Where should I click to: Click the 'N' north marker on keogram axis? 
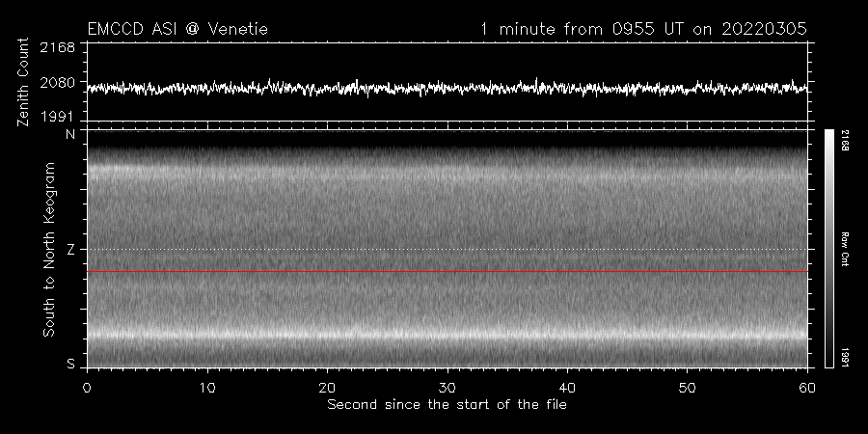click(x=69, y=134)
